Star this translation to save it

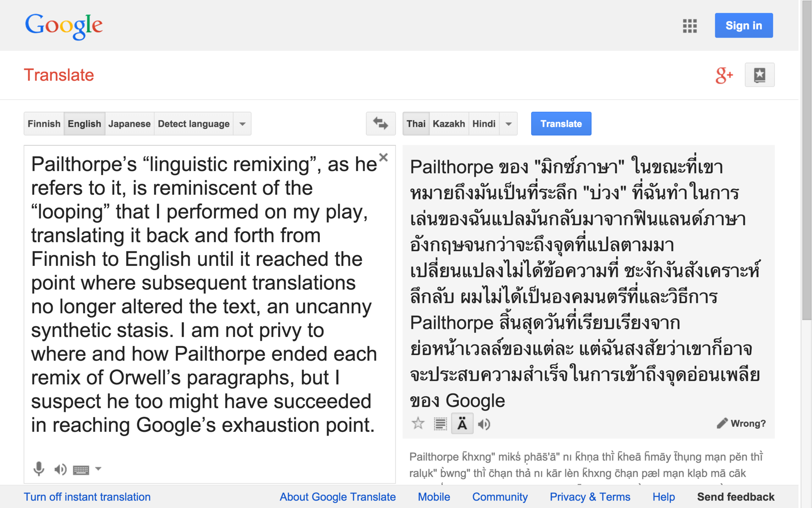(418, 423)
